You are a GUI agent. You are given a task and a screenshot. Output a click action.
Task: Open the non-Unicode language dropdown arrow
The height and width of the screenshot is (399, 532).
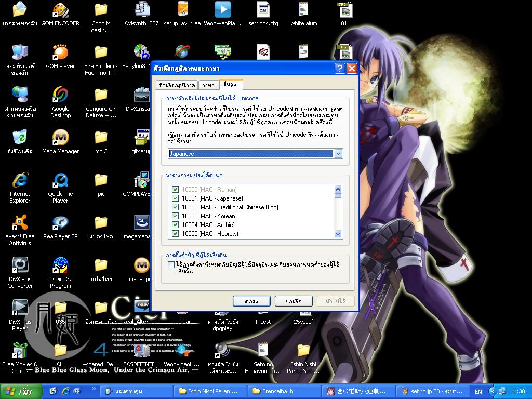click(x=338, y=154)
